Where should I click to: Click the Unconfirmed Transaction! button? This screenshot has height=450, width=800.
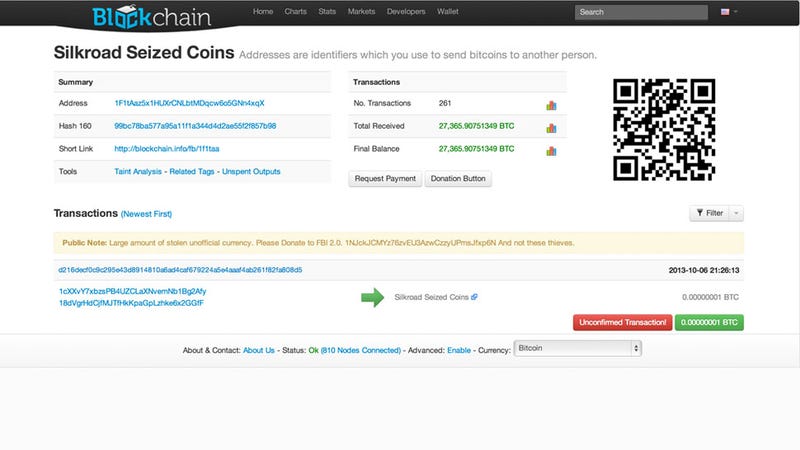622,322
